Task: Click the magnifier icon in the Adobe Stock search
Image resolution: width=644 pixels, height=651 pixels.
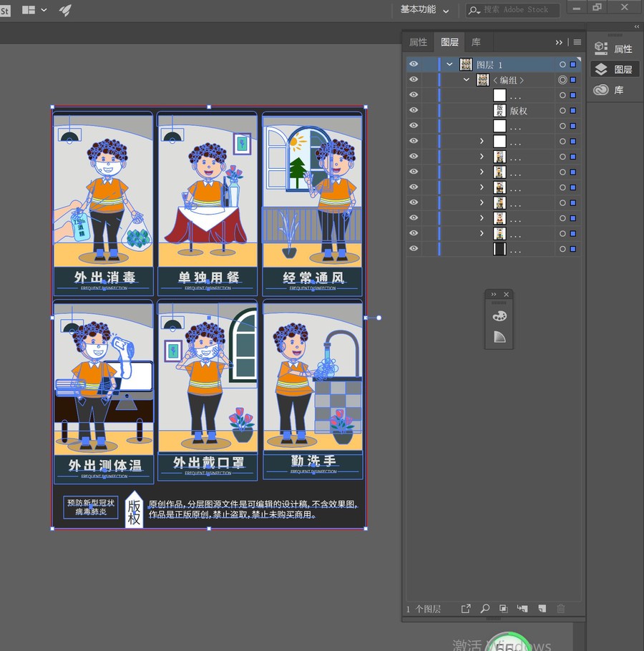Action: 474,10
